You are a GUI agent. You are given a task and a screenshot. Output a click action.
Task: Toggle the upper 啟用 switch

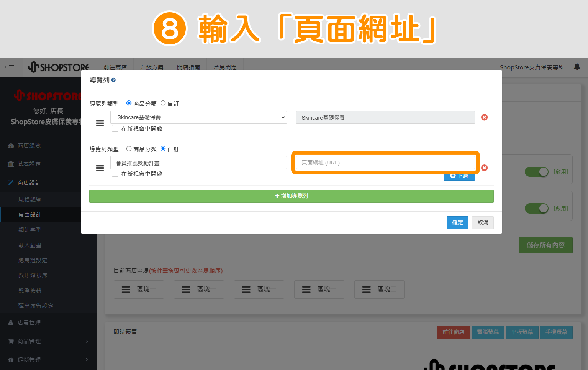tap(537, 172)
